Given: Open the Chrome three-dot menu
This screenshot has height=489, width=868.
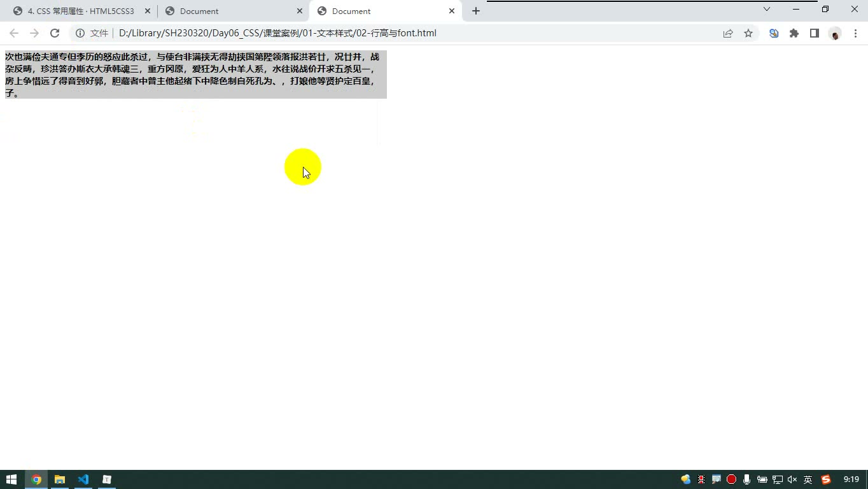Looking at the screenshot, I should click(855, 33).
